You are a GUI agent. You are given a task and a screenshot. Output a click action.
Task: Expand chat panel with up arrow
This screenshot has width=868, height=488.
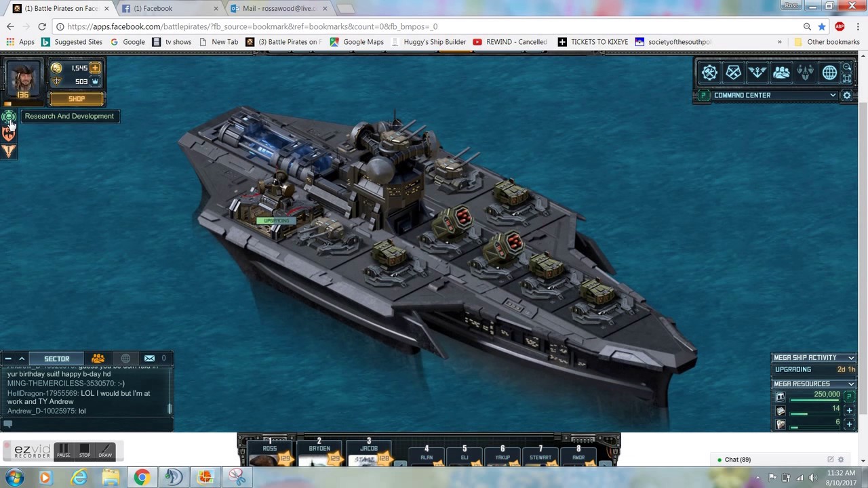pos(22,359)
